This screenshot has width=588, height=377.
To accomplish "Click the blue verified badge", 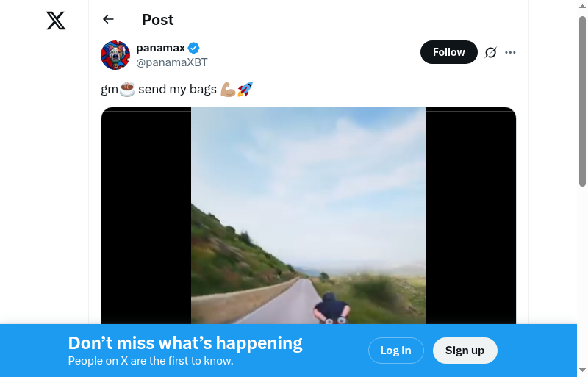I will tap(194, 49).
